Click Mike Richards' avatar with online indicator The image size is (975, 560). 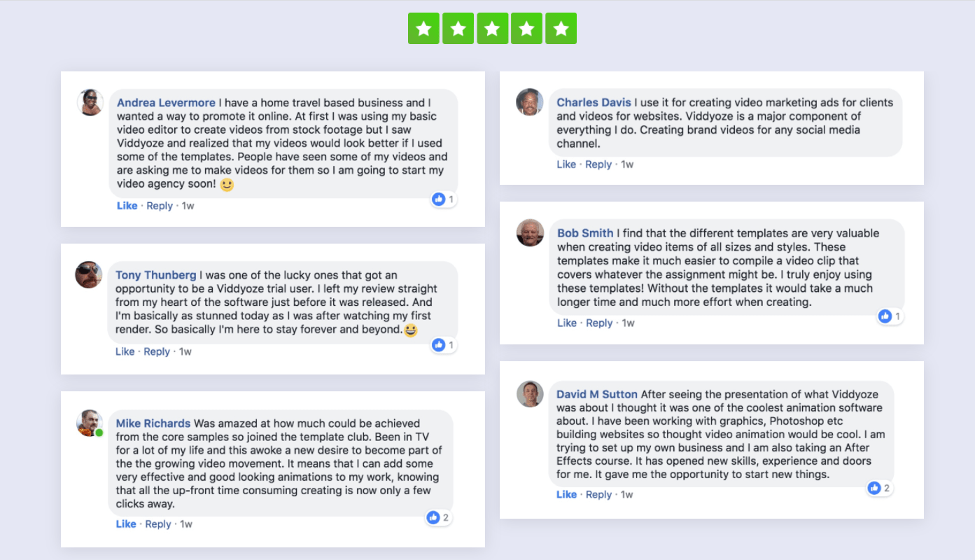coord(90,423)
